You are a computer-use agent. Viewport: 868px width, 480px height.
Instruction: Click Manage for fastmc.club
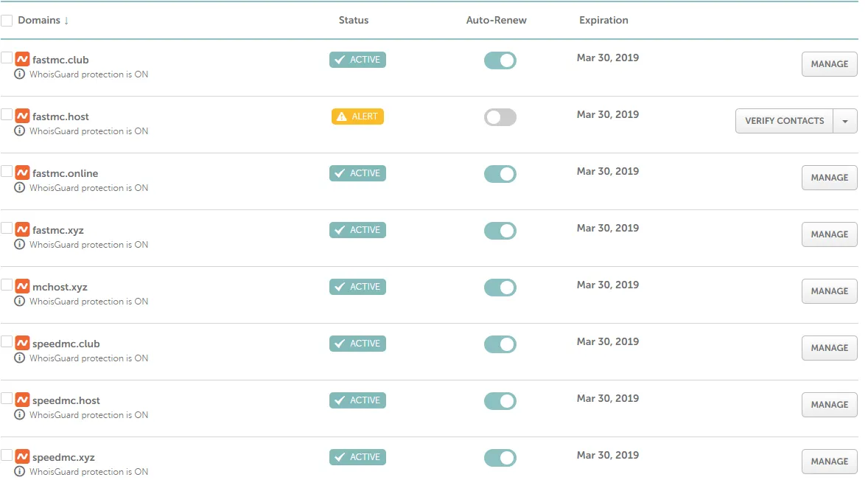pyautogui.click(x=829, y=64)
